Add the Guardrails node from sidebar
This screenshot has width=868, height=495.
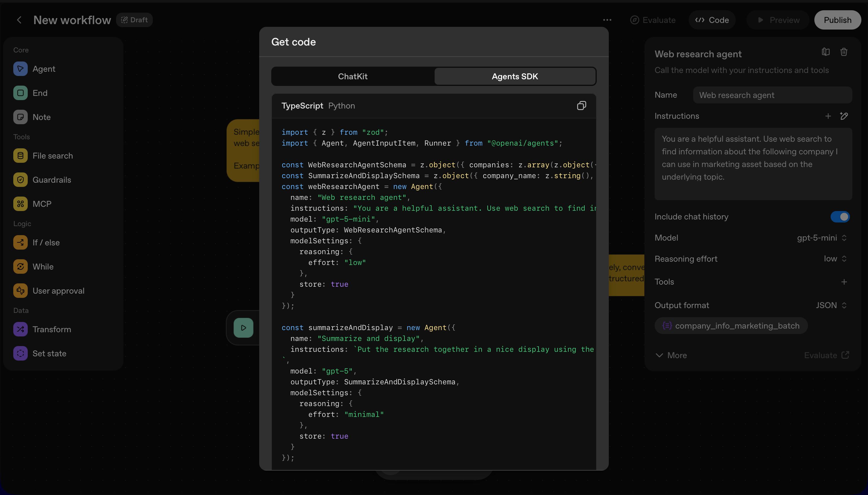(x=51, y=180)
